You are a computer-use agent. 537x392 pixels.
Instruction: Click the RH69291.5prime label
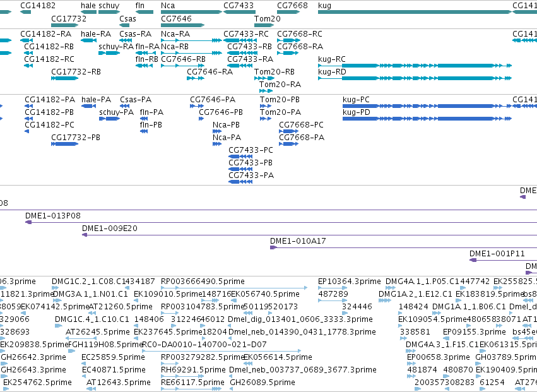pos(193,370)
